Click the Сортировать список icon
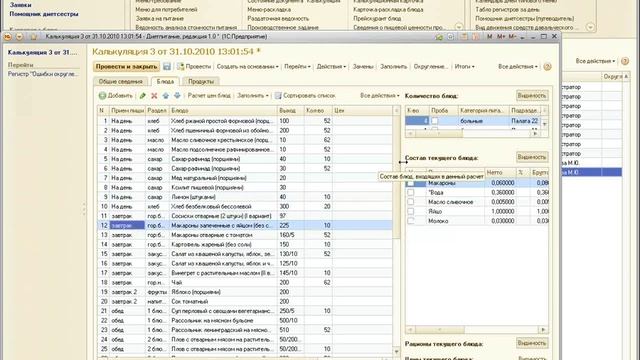640x360 pixels. [278, 96]
